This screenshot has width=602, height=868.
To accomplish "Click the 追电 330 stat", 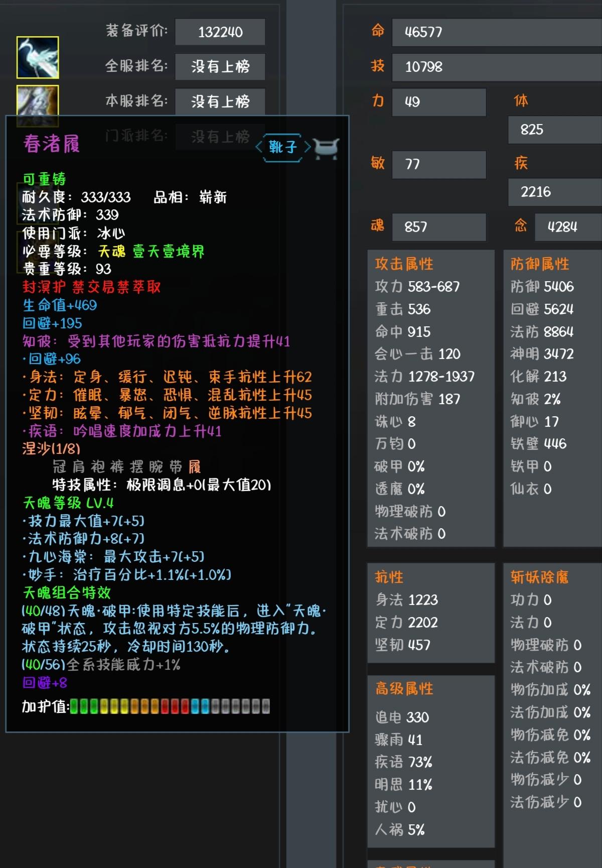I will pyautogui.click(x=402, y=717).
